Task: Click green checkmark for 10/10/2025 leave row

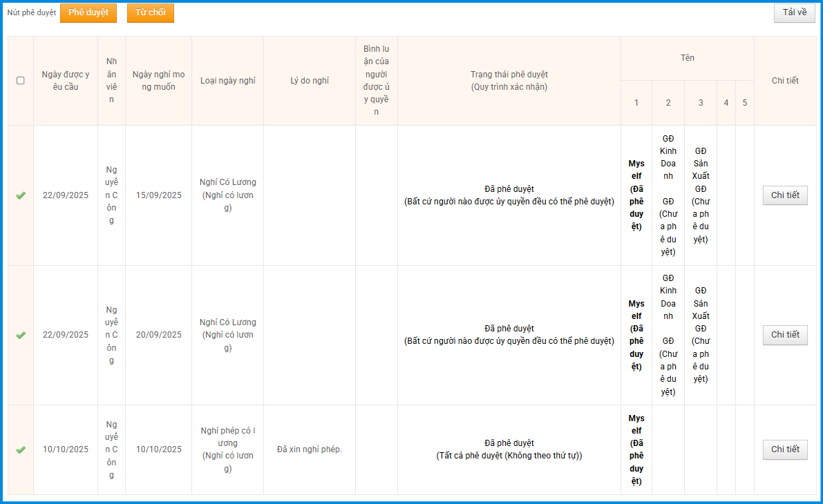Action: [21, 449]
